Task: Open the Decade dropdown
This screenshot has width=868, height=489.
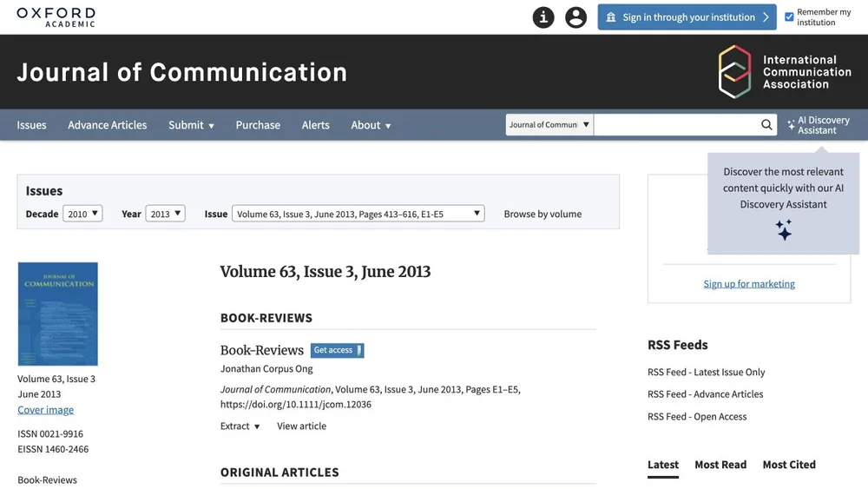Action: pyautogui.click(x=82, y=214)
